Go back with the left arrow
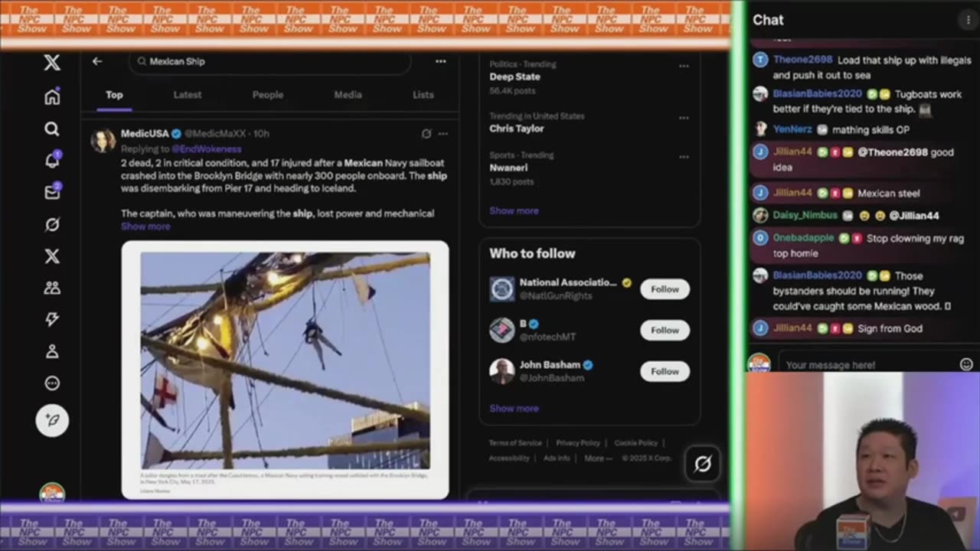This screenshot has width=980, height=551. coord(97,61)
